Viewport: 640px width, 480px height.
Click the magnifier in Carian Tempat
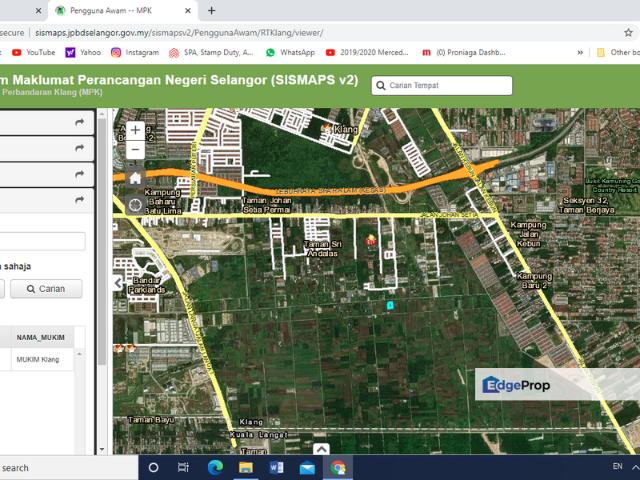point(380,85)
